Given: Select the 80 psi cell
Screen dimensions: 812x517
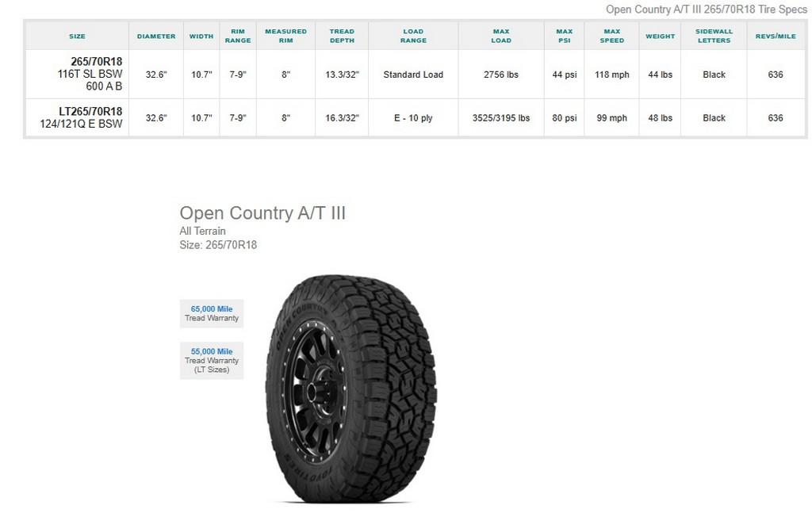Looking at the screenshot, I should coord(564,118).
